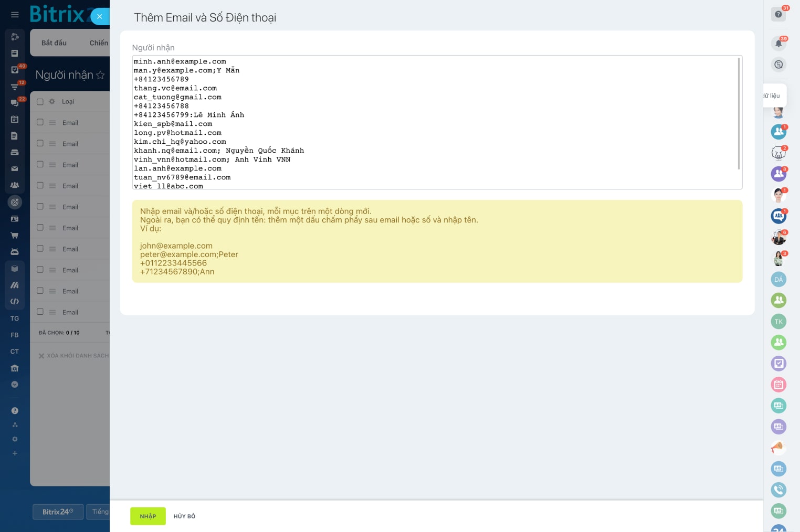The height and width of the screenshot is (532, 800).
Task: Click the collaboration dots icon at sidebar top
Action: coord(15,37)
